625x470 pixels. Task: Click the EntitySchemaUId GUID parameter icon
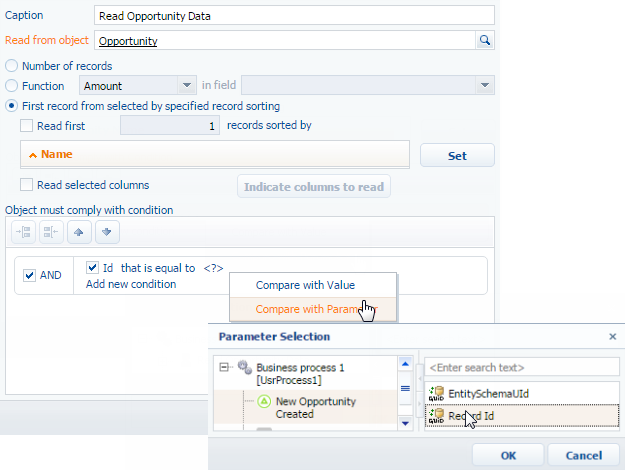point(435,392)
